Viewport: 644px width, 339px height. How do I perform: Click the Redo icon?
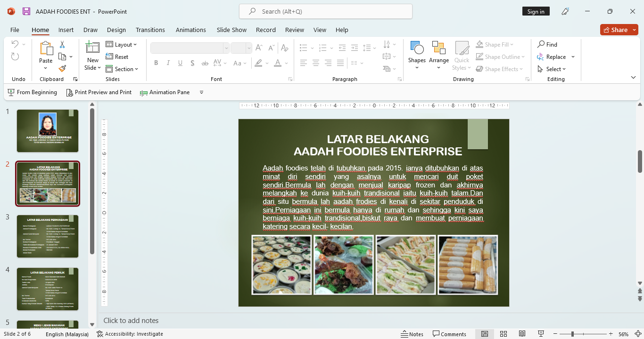click(15, 56)
